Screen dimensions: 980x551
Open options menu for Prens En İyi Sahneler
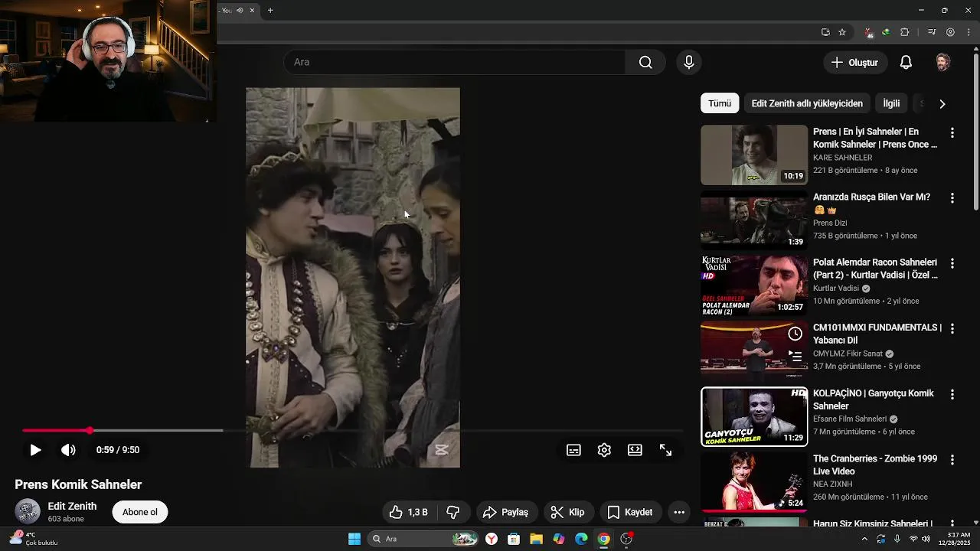[x=952, y=132]
